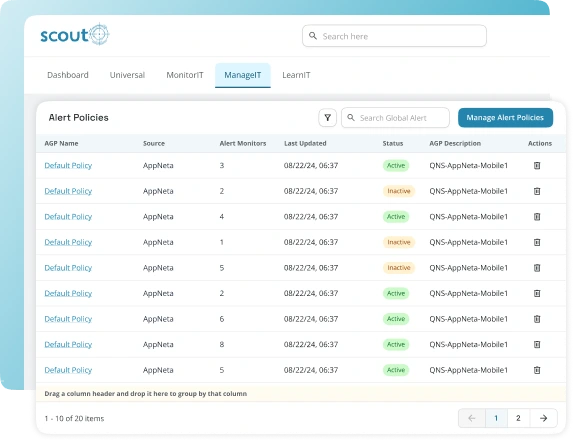The width and height of the screenshot is (574, 442).
Task: Delete the policy with 8 alert monitors
Action: coord(537,345)
